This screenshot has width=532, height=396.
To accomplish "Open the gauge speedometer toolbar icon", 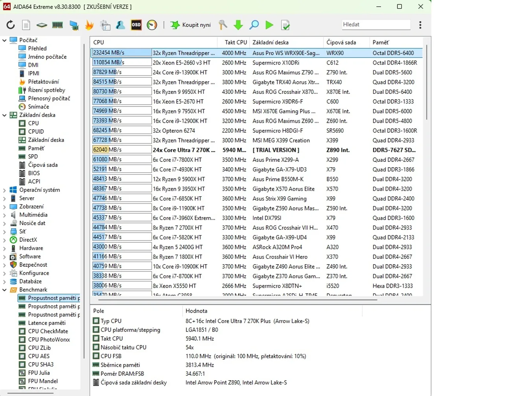I will click(152, 25).
